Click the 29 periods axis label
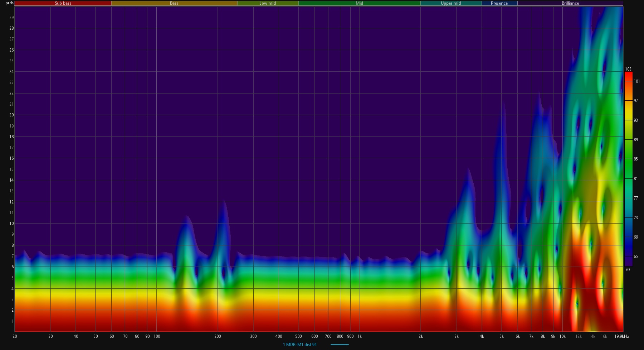Screen dimensions: 644x350 11,18
